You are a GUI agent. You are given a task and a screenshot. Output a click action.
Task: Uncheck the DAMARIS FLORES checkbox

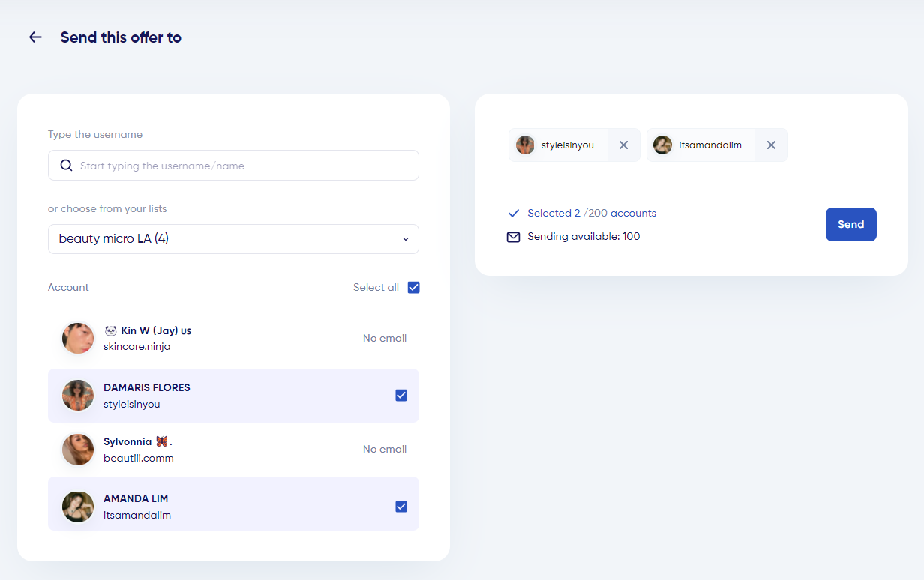click(401, 396)
